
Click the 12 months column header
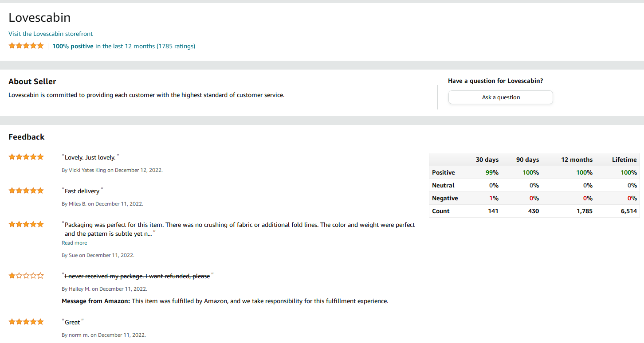(577, 160)
